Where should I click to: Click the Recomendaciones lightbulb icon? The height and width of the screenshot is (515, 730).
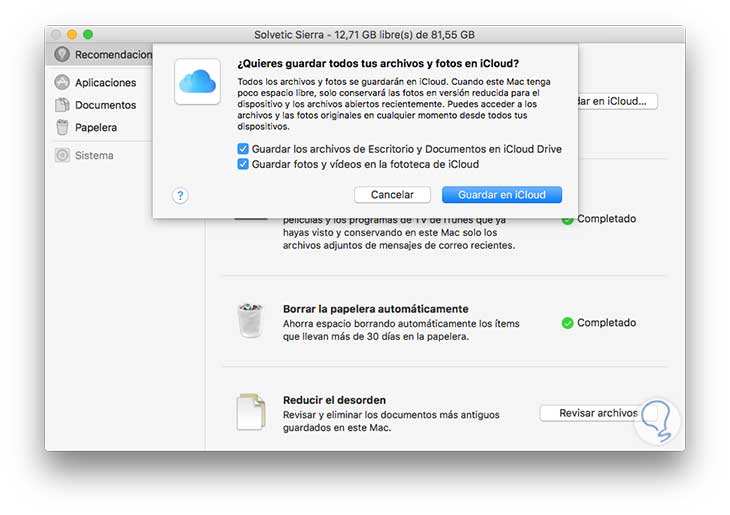pos(62,54)
